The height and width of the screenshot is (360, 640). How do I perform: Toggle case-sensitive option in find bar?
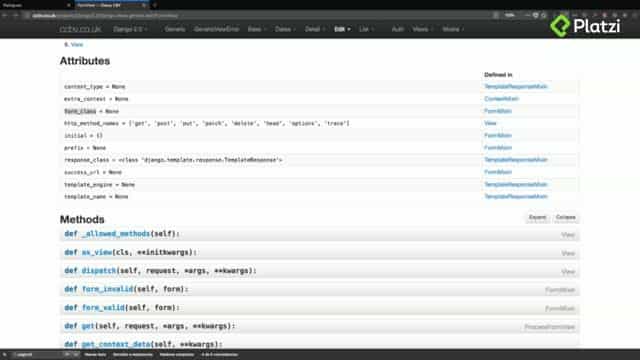pyautogui.click(x=132, y=354)
